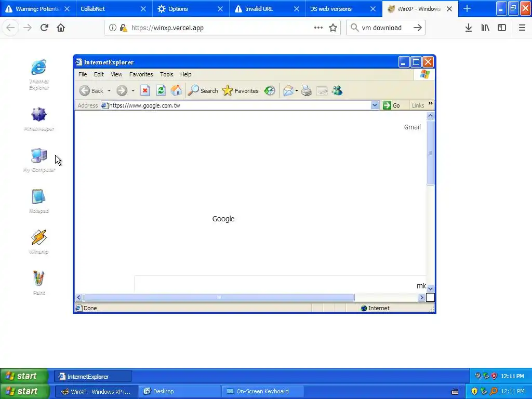Open Notepad from the desktop
Screen dimensions: 532x399
coord(38,201)
